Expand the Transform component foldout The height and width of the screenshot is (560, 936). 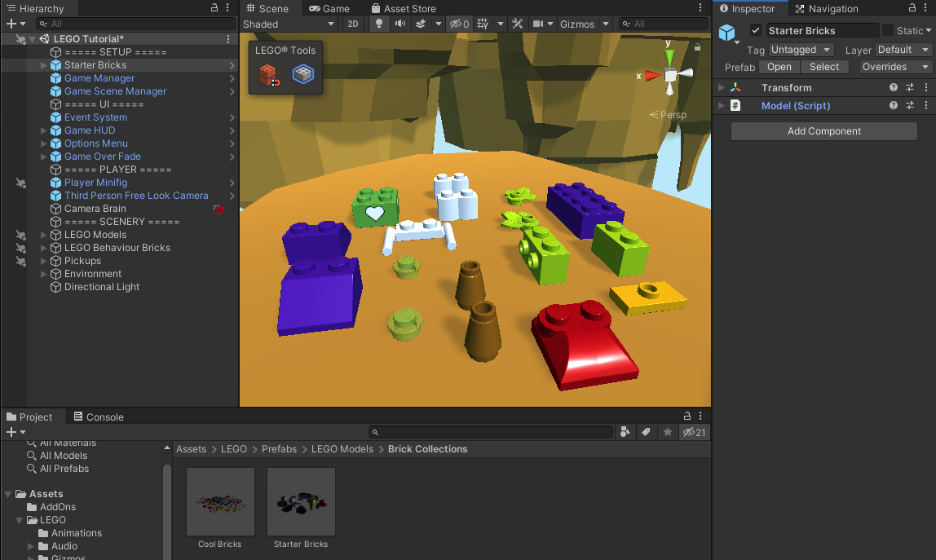click(721, 88)
